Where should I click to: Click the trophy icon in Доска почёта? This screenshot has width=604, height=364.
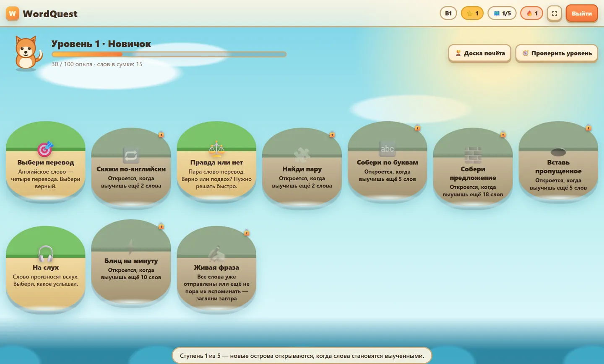pyautogui.click(x=458, y=53)
